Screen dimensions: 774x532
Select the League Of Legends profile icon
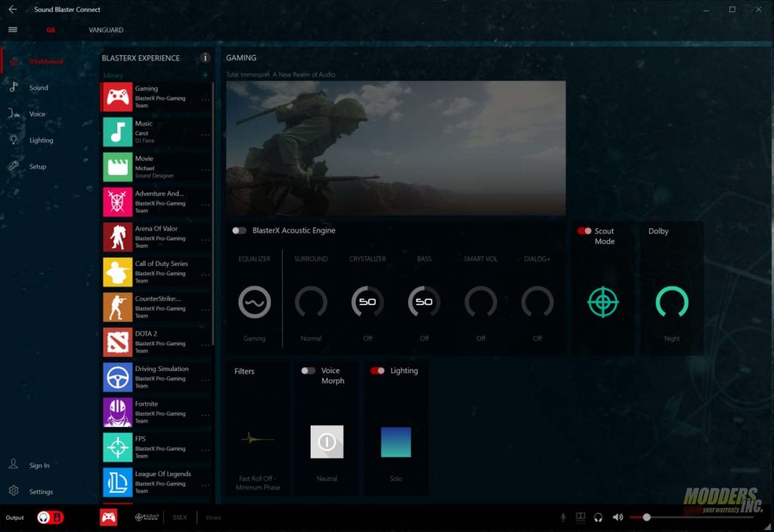pos(117,482)
